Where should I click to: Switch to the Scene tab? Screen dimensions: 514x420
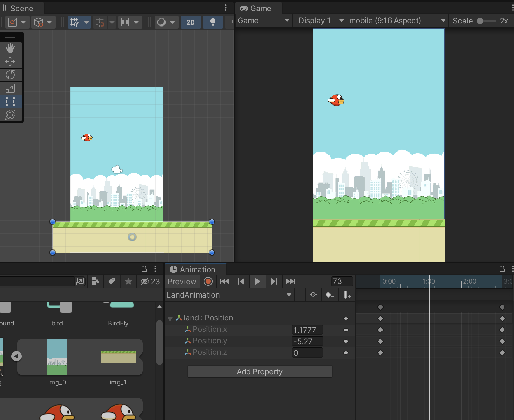point(21,8)
